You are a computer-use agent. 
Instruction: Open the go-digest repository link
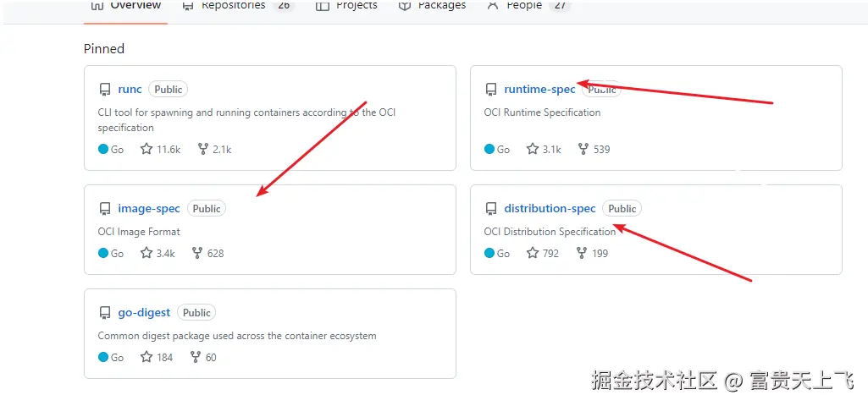pos(144,312)
